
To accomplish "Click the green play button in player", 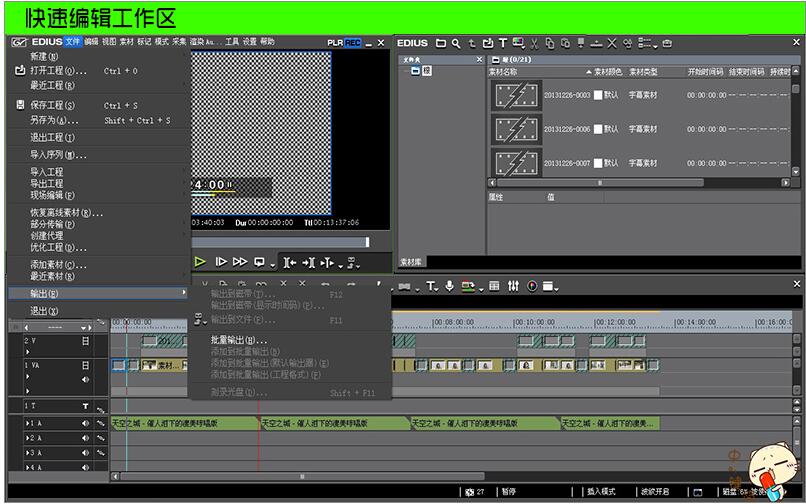I will pos(200,262).
